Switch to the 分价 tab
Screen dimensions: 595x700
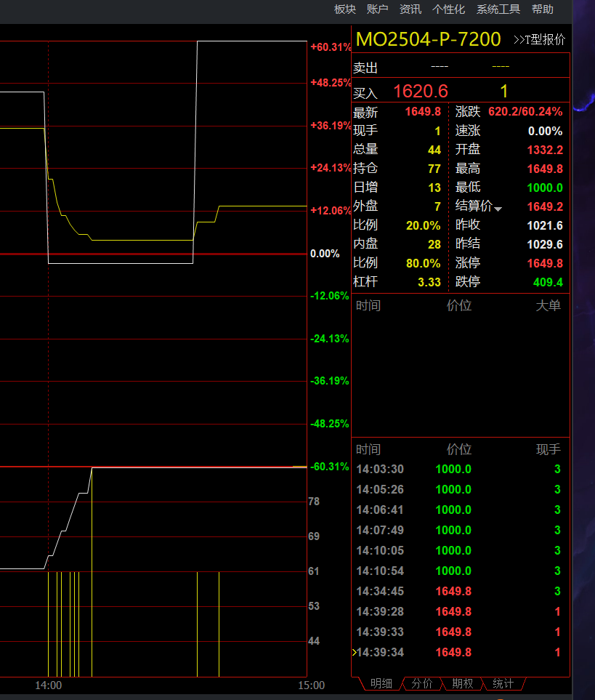tap(421, 683)
